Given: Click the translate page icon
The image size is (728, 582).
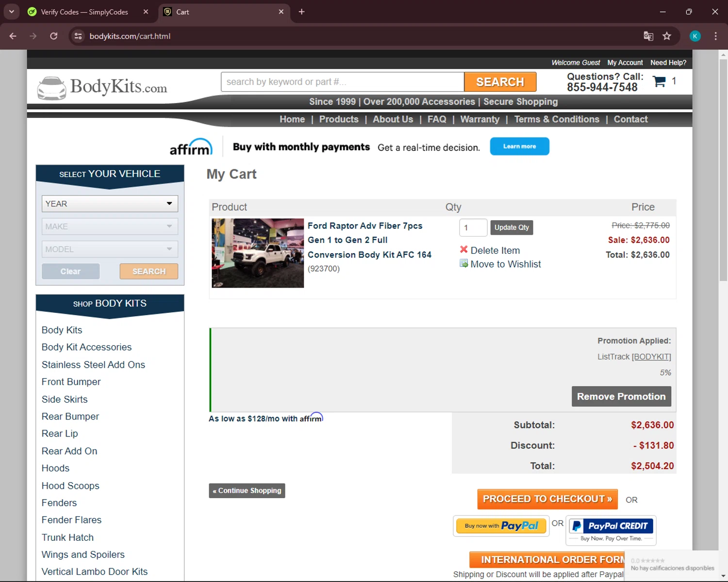Looking at the screenshot, I should pos(648,36).
